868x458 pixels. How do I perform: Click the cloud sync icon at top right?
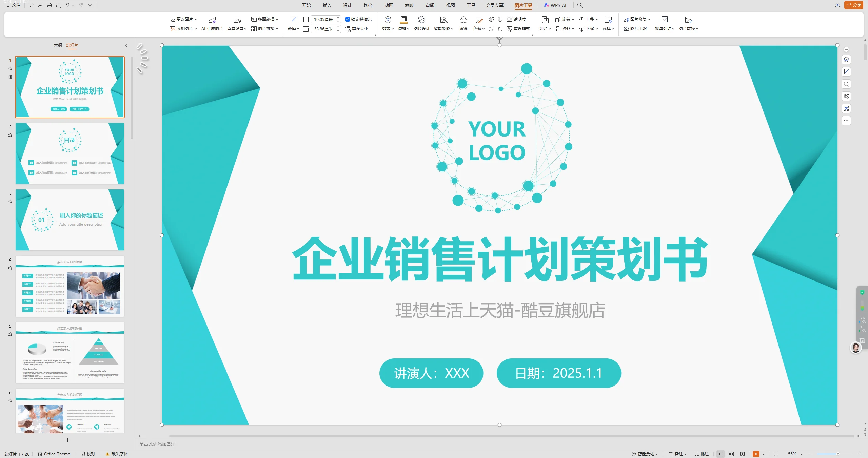pyautogui.click(x=837, y=5)
